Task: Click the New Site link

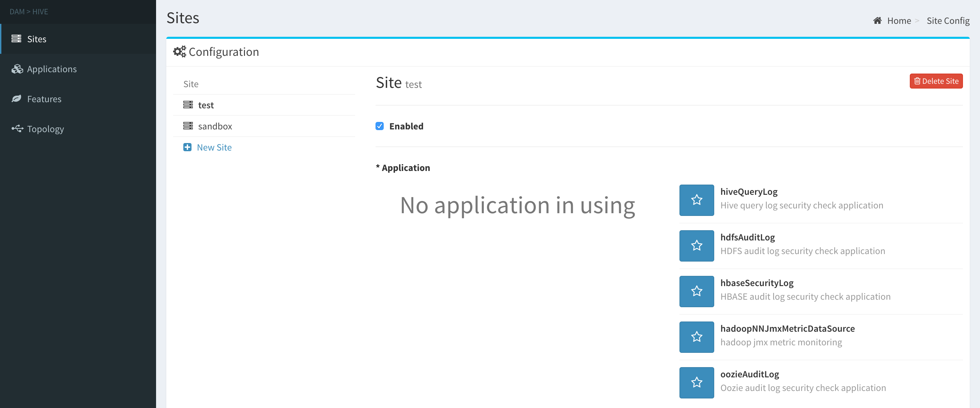Action: pos(214,147)
